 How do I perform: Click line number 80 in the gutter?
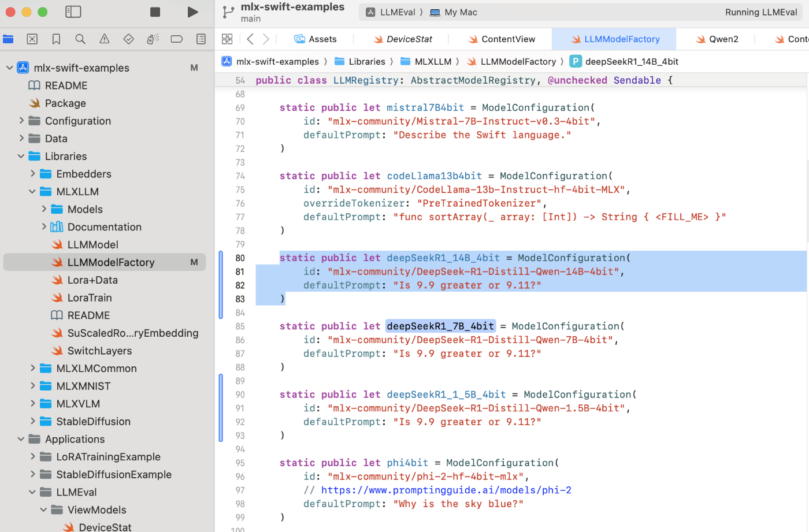point(240,258)
